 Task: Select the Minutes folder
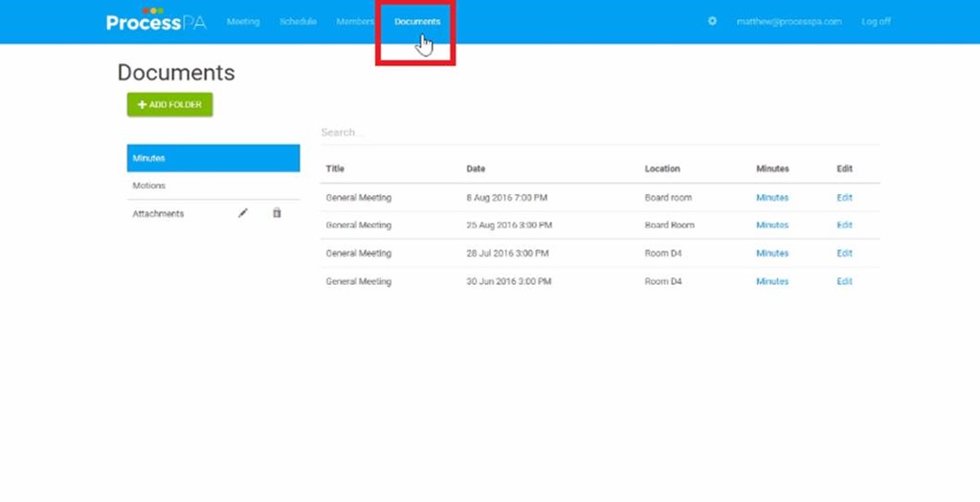212,158
